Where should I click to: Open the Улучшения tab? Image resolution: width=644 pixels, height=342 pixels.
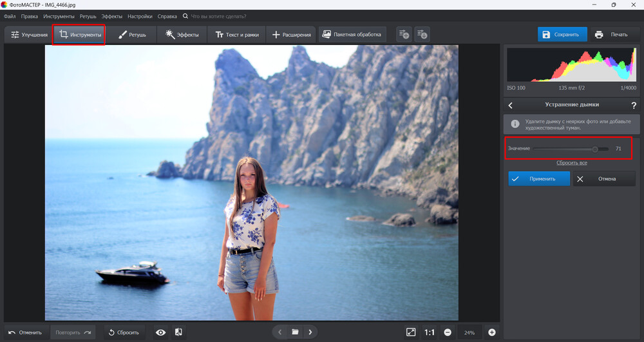[x=29, y=35]
